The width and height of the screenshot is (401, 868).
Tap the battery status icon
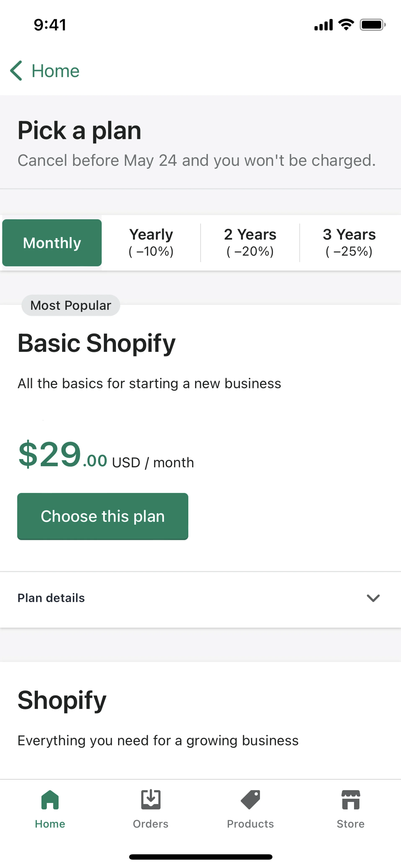tap(372, 25)
